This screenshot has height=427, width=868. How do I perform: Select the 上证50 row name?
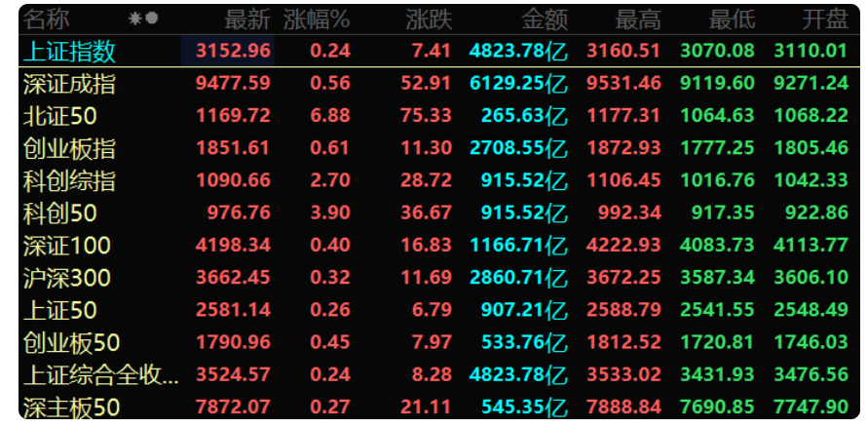(x=60, y=310)
